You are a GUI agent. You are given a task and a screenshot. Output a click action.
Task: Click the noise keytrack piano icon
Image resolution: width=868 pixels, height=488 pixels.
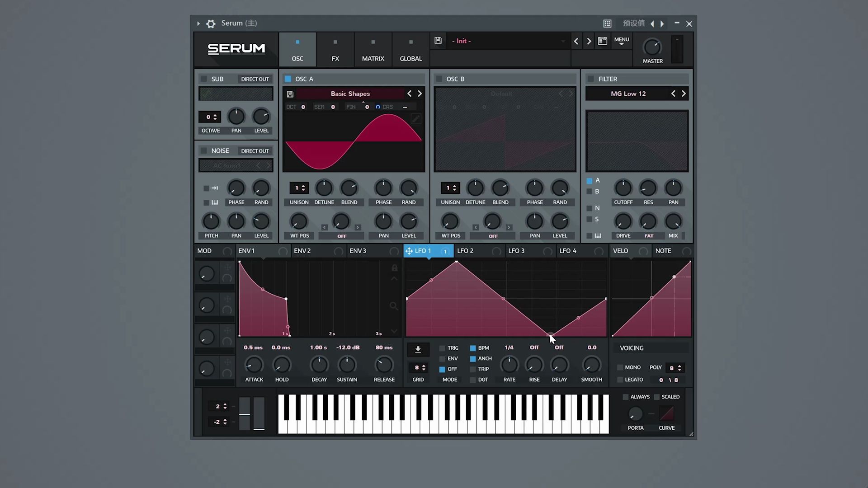(215, 202)
